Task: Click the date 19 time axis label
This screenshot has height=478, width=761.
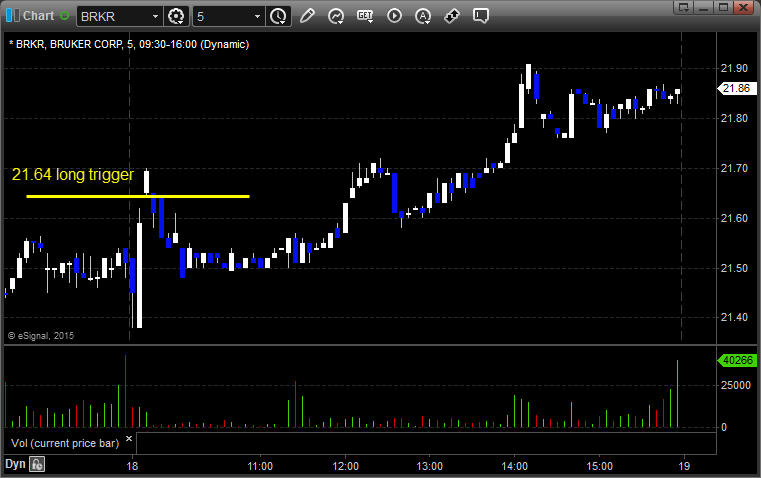Action: pyautogui.click(x=684, y=466)
